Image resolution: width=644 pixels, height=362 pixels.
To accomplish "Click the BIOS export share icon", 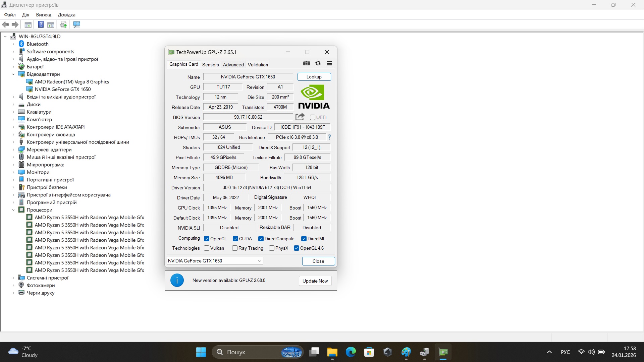I will (x=300, y=117).
